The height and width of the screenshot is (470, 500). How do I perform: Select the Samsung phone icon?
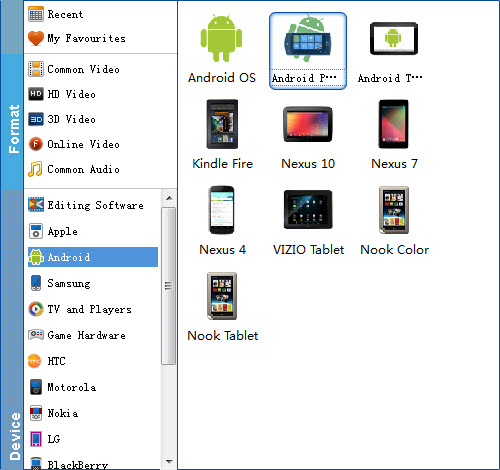coord(36,283)
